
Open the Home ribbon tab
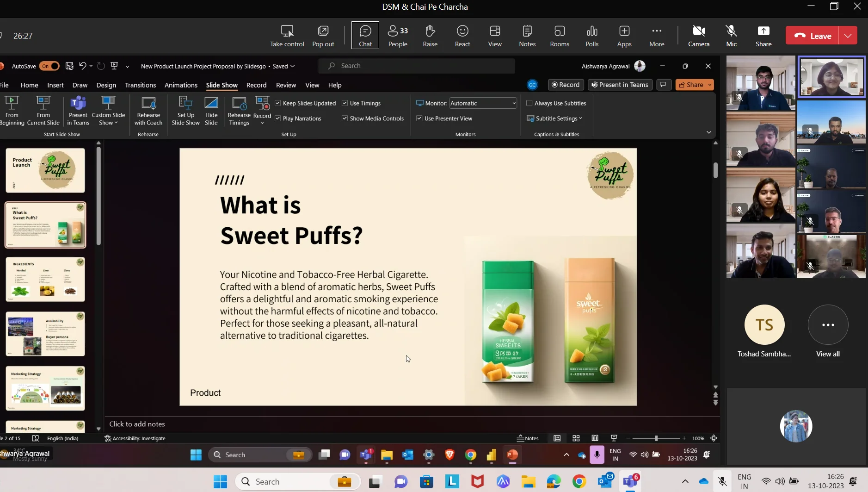29,85
